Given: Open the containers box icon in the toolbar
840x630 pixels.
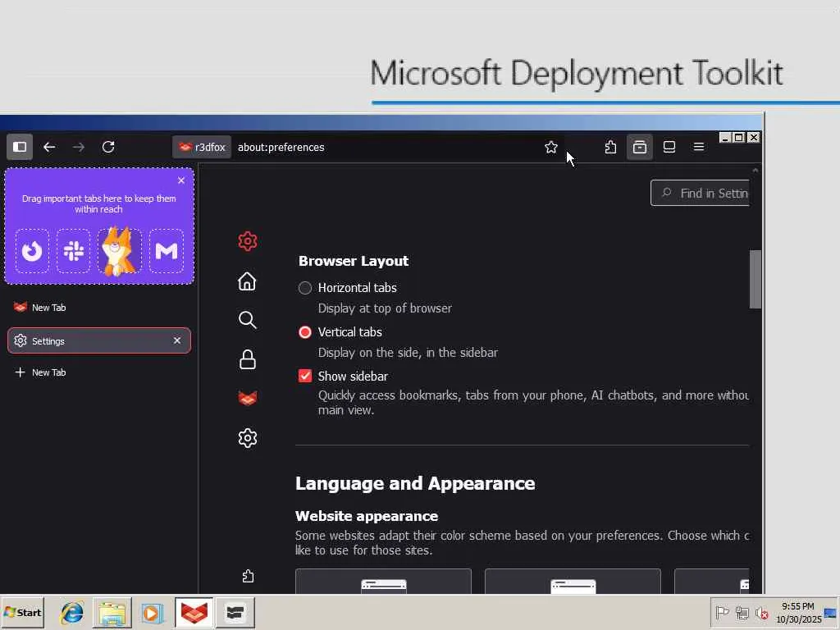Looking at the screenshot, I should [640, 147].
